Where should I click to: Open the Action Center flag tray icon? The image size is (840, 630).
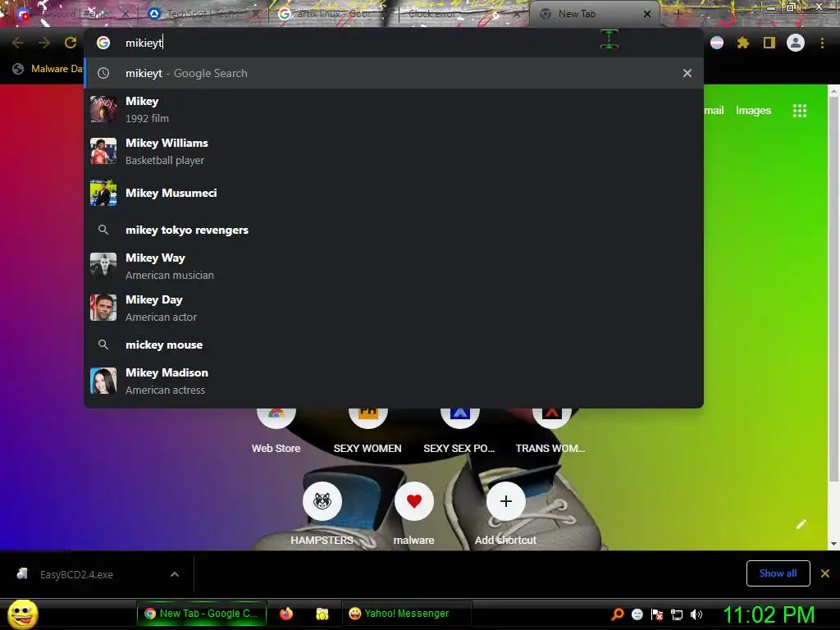657,614
